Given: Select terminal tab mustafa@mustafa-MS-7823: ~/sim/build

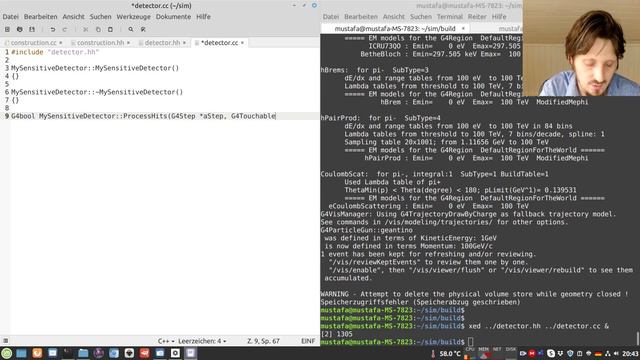Looking at the screenshot, I should pos(395,29).
